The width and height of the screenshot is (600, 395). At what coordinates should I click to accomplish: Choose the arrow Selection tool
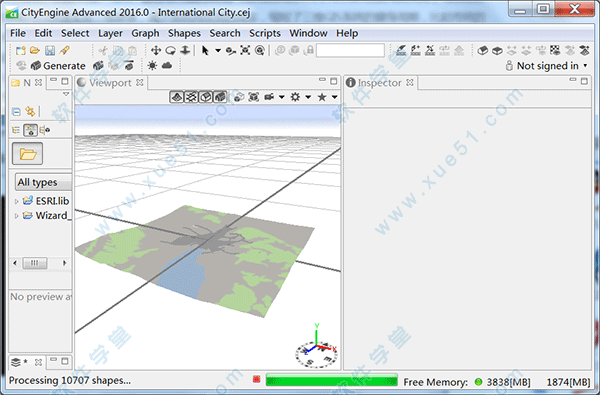[205, 50]
